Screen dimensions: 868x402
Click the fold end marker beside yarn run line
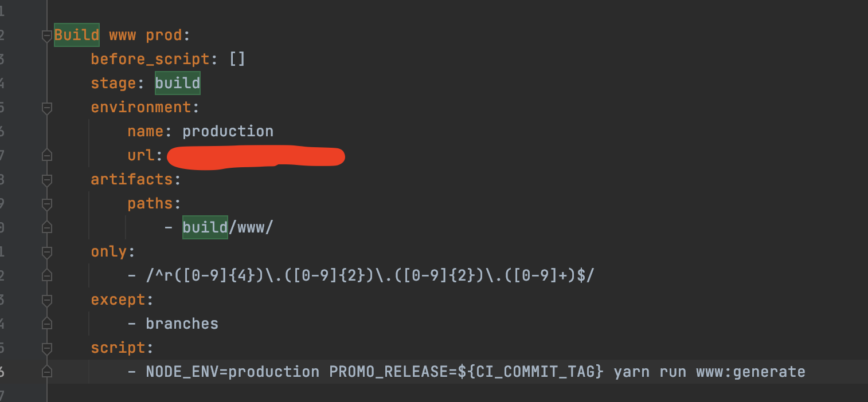[x=47, y=372]
